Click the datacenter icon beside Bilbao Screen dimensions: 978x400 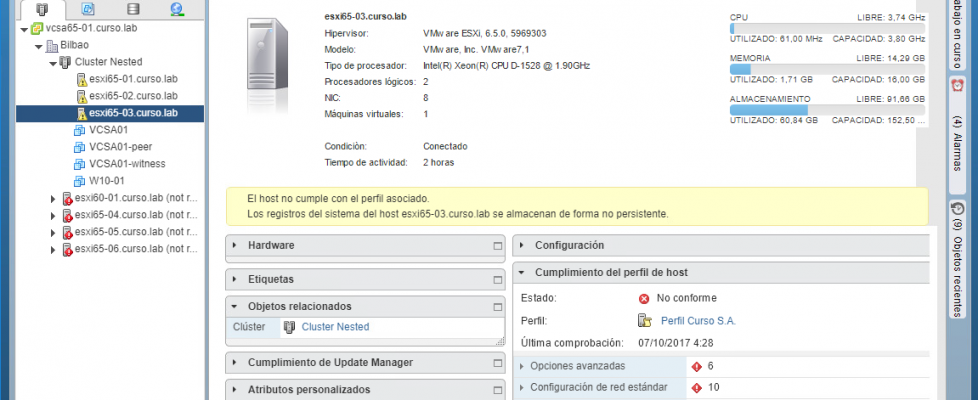tap(52, 46)
